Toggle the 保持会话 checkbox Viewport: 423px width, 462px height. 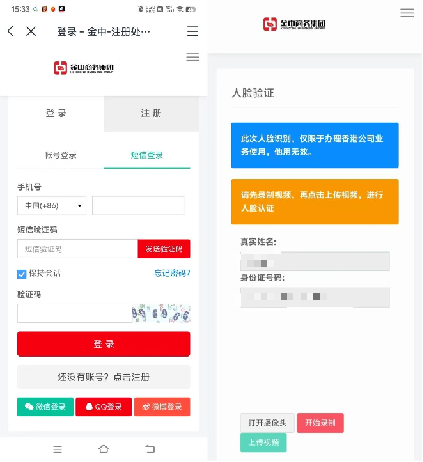(x=22, y=274)
